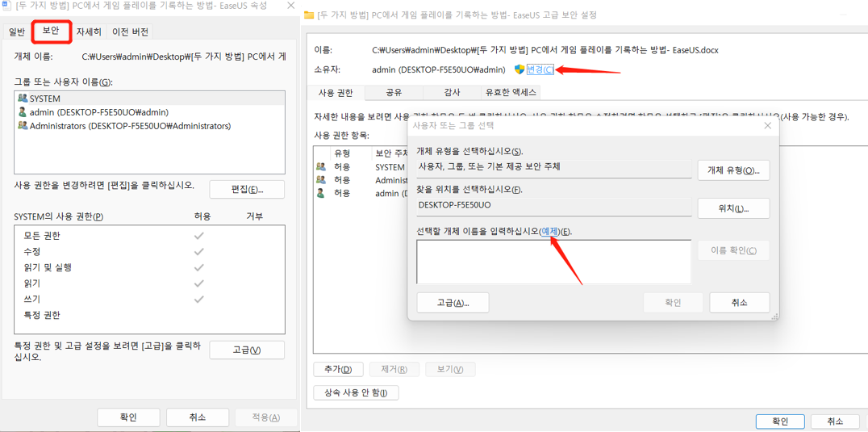Click 취소 in the properties window
This screenshot has height=432, width=868.
click(198, 417)
